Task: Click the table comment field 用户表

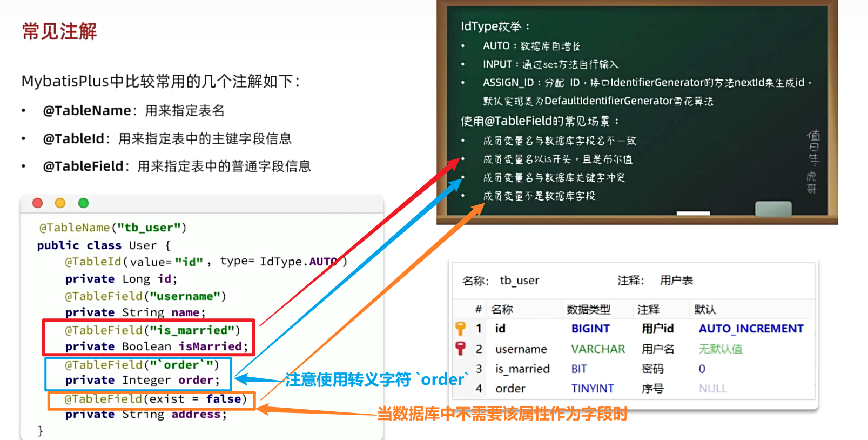Action: coord(676,281)
